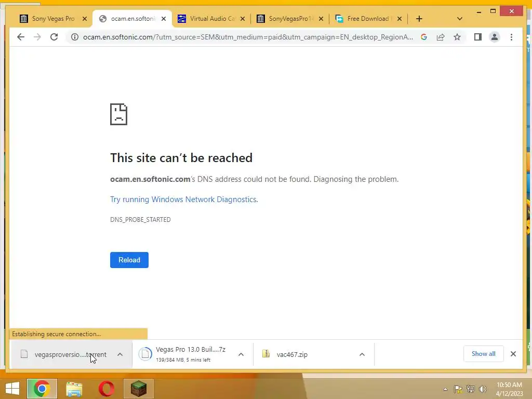Image resolution: width=532 pixels, height=399 pixels.
Task: Open the profile avatar menu
Action: tap(495, 37)
